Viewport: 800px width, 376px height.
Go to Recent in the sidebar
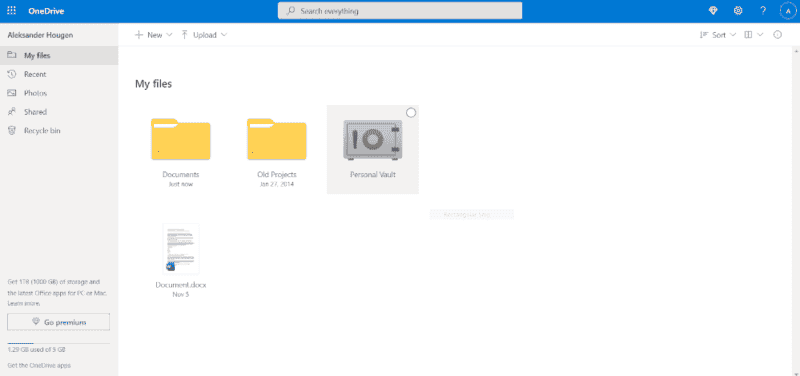tap(59, 74)
